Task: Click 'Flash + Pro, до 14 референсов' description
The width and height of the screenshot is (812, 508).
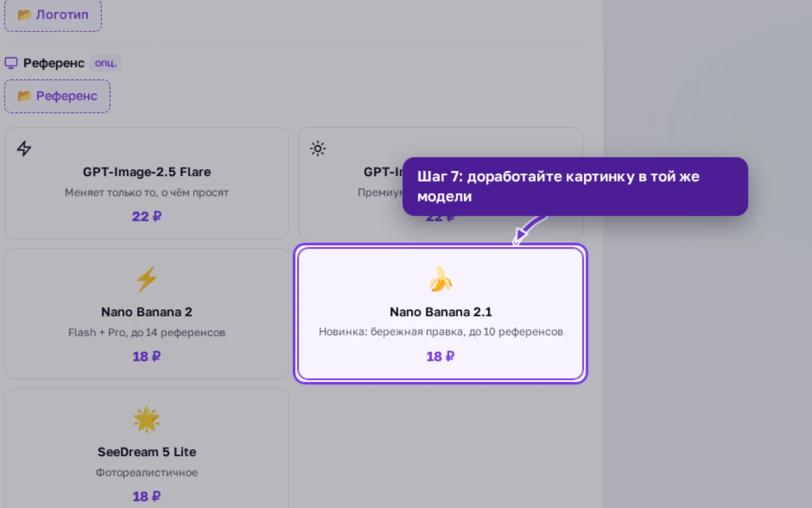Action: pyautogui.click(x=147, y=332)
